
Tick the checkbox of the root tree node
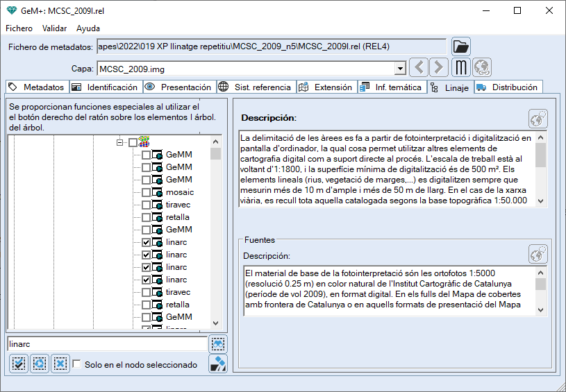(133, 142)
